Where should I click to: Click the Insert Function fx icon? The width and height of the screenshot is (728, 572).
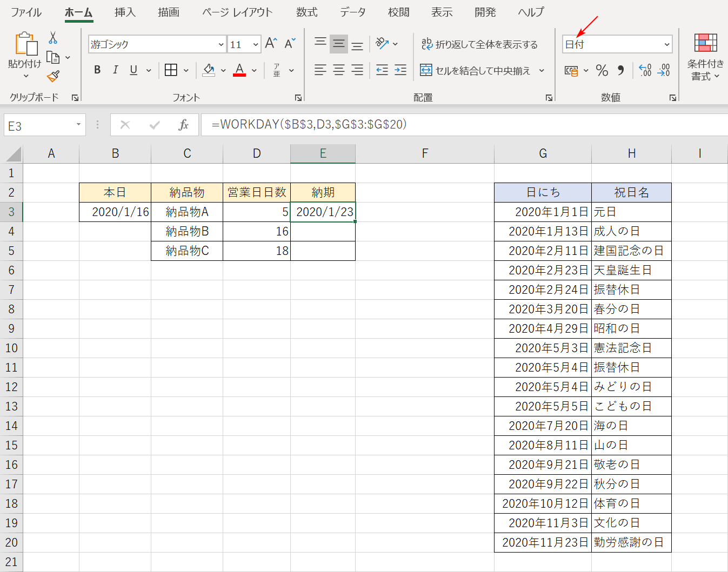point(183,125)
